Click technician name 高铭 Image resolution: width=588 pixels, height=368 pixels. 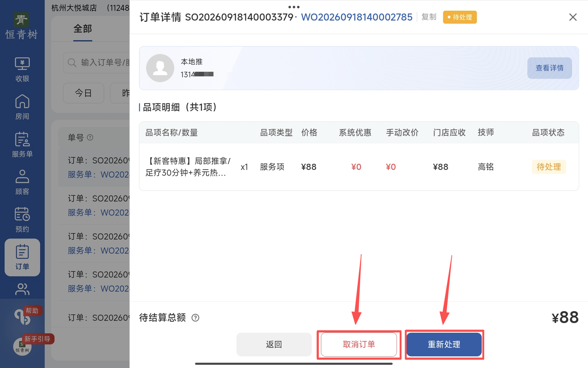pos(486,167)
